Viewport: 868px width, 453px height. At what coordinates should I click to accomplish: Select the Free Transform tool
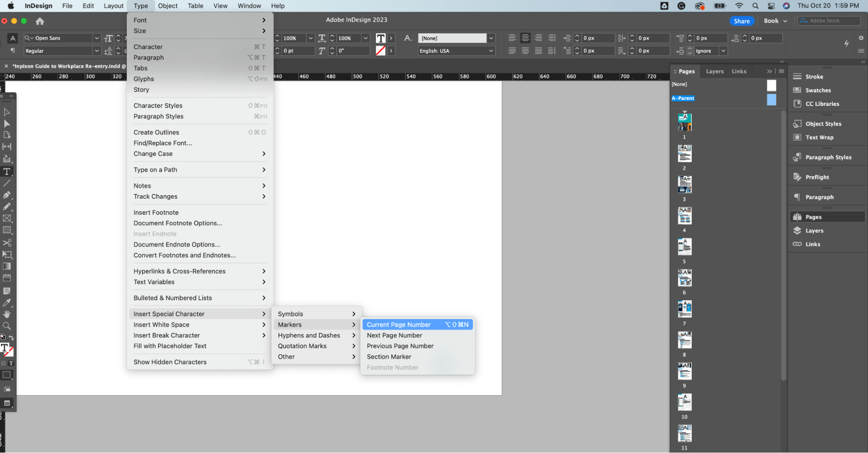7,254
